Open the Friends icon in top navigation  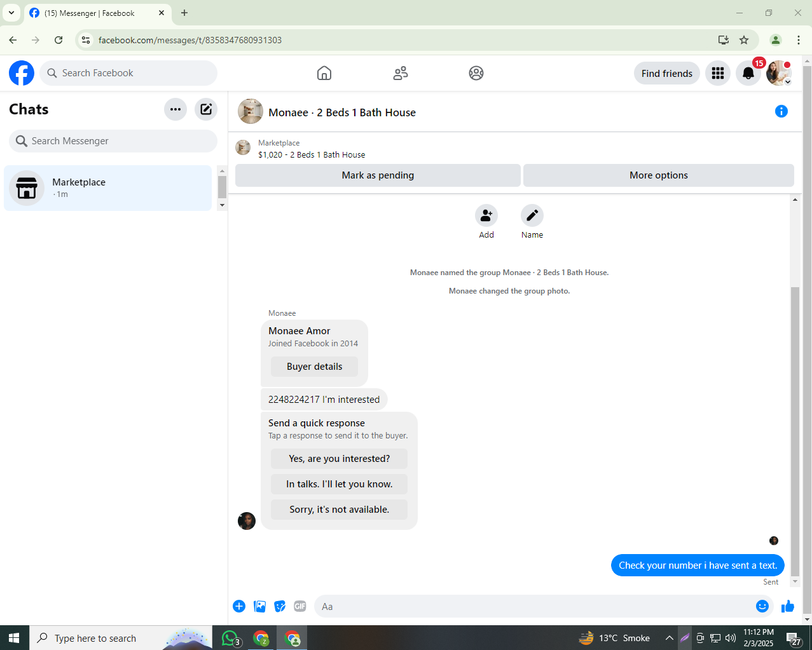pyautogui.click(x=401, y=73)
